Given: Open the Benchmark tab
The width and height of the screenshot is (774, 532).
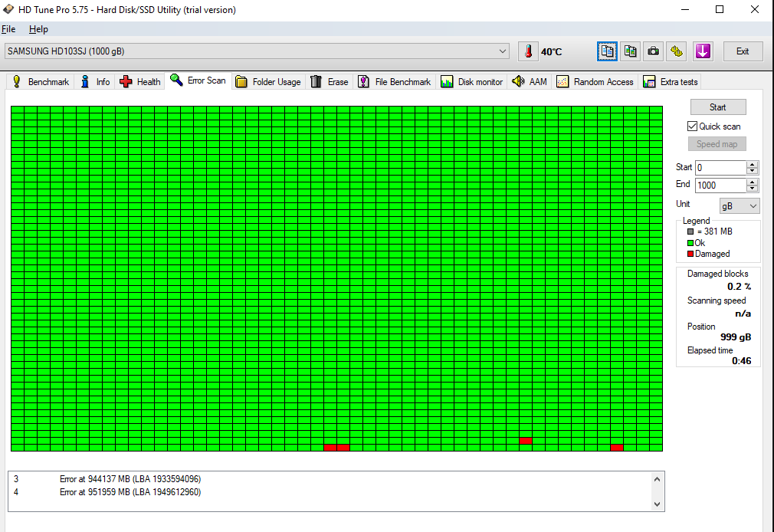Looking at the screenshot, I should click(41, 82).
